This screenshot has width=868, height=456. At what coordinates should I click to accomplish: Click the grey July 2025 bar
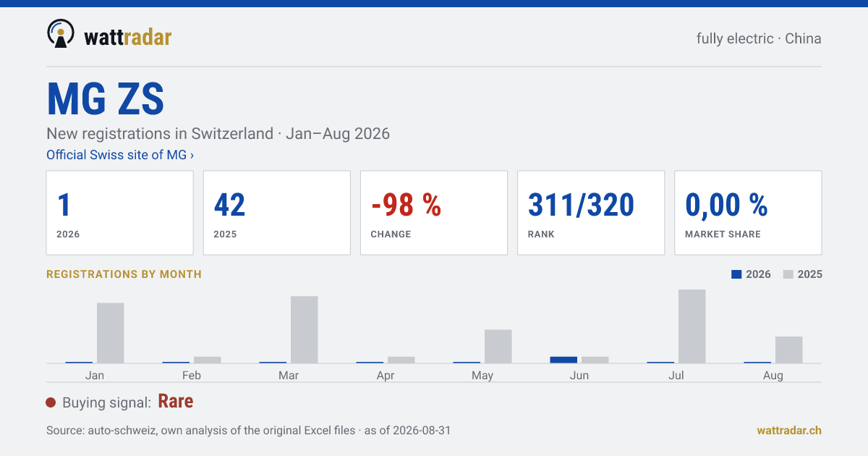(692, 326)
